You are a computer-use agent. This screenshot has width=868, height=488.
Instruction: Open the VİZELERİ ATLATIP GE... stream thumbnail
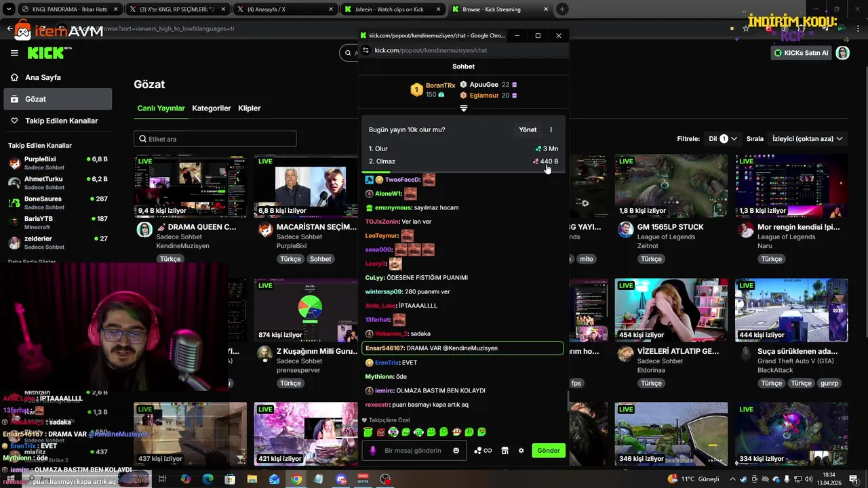click(671, 310)
